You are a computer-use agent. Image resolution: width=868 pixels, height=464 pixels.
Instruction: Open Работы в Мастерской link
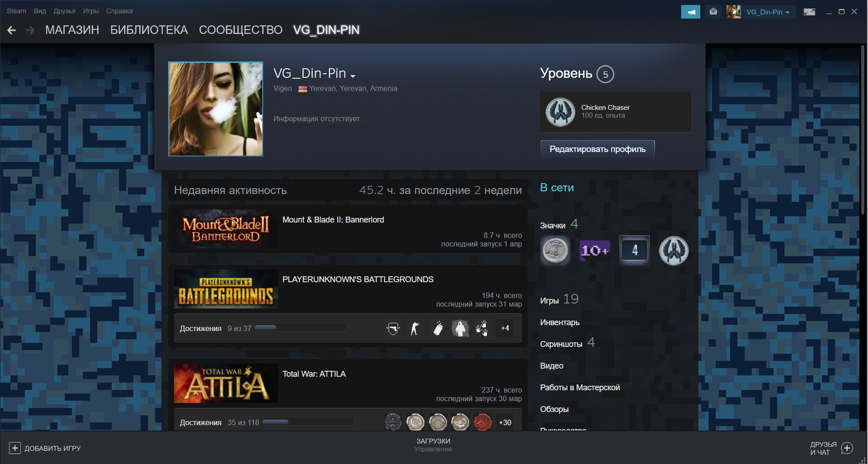coord(580,388)
